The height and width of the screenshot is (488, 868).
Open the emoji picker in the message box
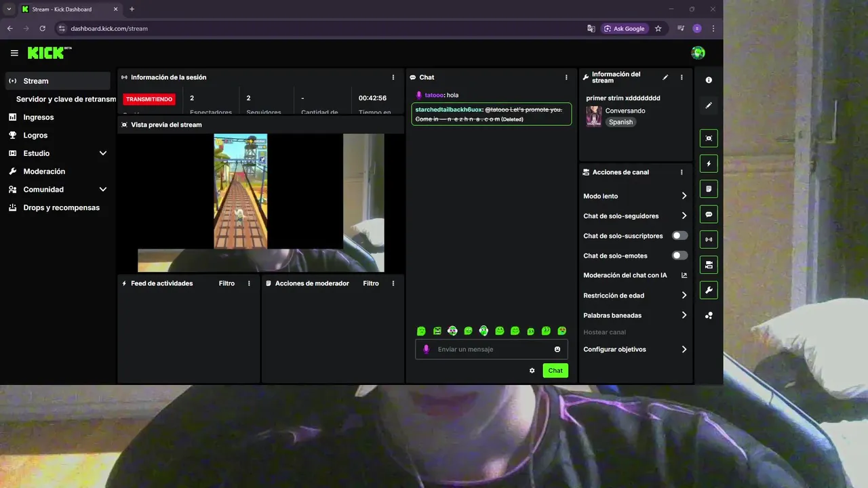click(x=557, y=349)
